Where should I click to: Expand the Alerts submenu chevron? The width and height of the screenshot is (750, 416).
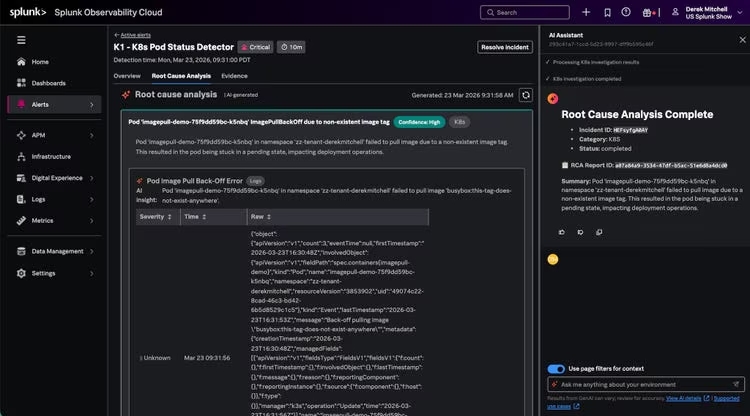coord(92,105)
